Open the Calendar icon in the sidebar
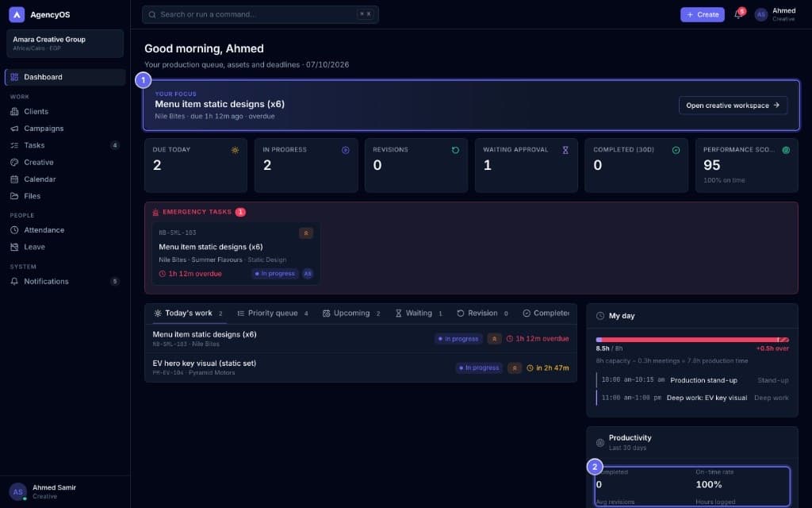 14,179
